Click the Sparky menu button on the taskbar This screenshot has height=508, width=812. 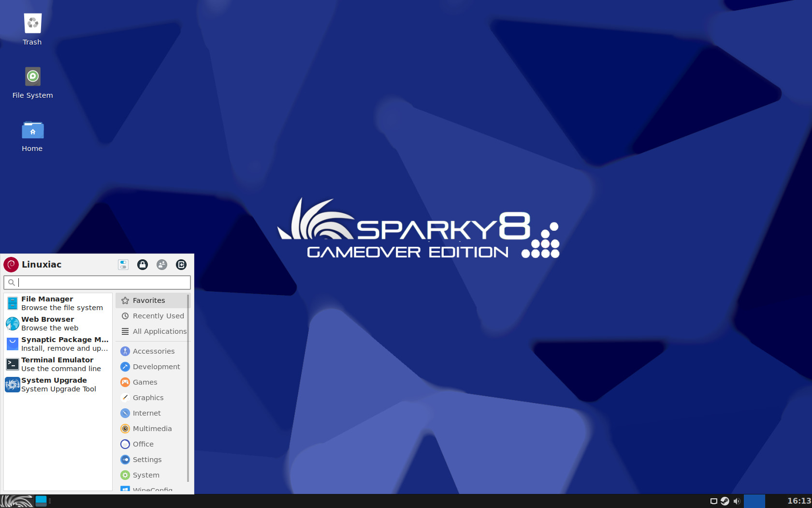pos(17,501)
